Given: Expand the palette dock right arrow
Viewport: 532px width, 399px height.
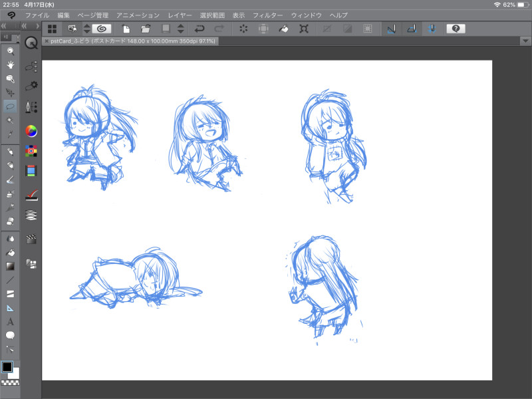Looking at the screenshot, I should 37,26.
